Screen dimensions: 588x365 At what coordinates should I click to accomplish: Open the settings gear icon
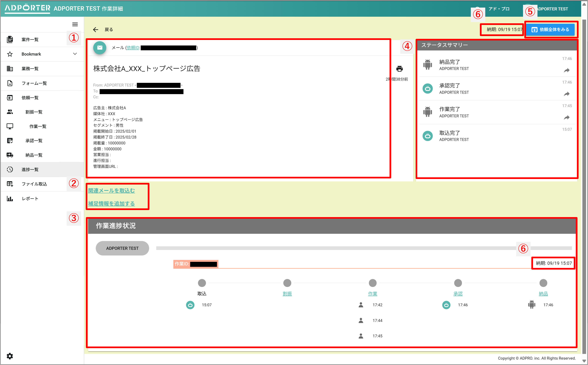coord(10,356)
